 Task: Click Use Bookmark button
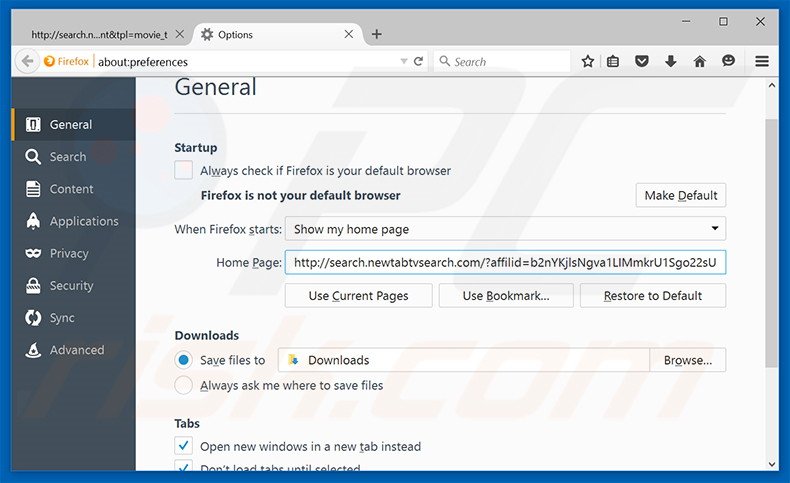click(506, 296)
